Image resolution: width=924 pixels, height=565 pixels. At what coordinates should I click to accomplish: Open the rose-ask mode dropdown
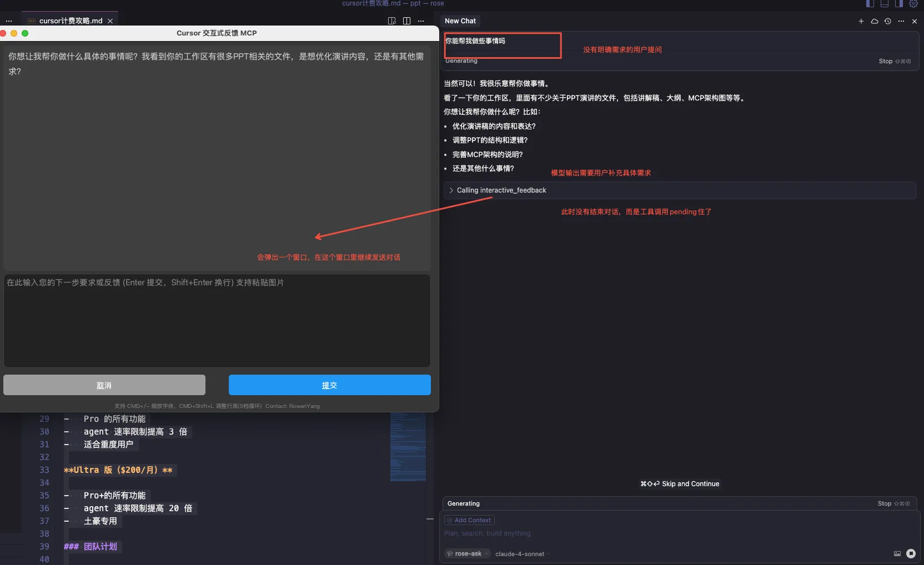point(468,554)
